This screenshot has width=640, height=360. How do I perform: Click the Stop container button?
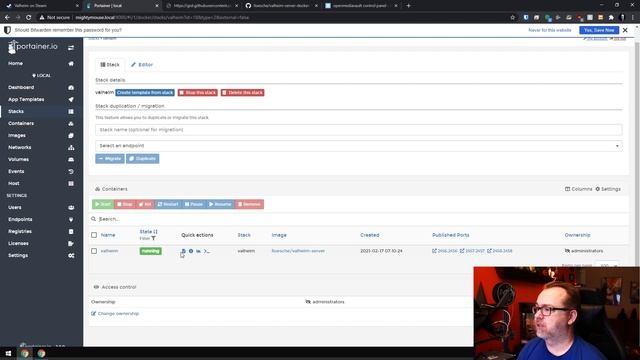click(x=124, y=204)
